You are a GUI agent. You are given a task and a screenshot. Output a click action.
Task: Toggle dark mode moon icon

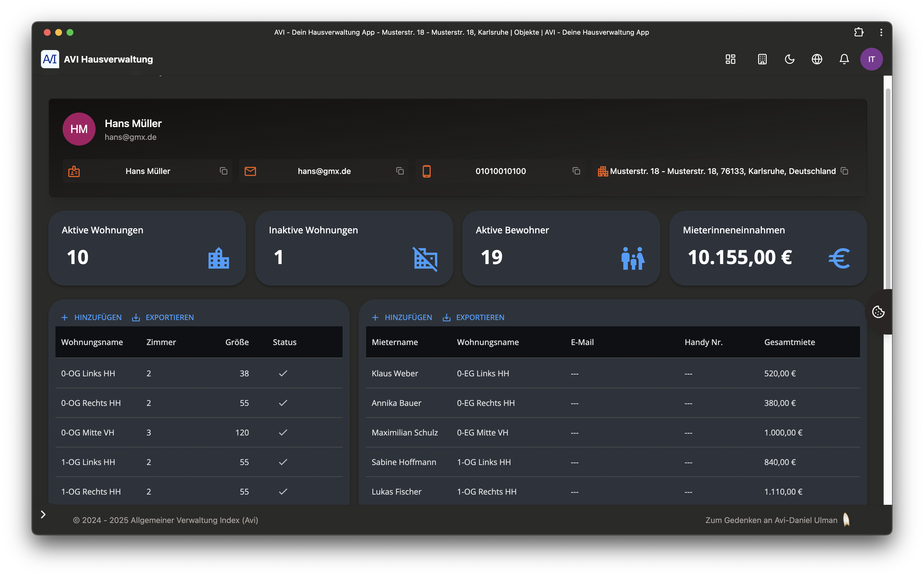789,59
